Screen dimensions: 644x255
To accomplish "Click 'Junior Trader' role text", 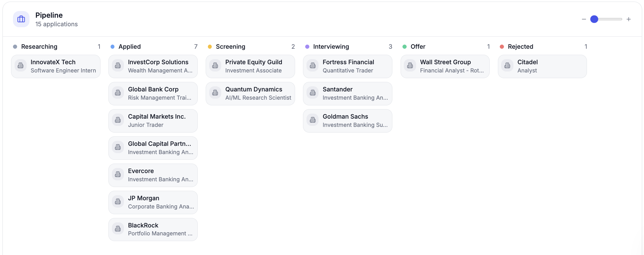I will [x=145, y=125].
